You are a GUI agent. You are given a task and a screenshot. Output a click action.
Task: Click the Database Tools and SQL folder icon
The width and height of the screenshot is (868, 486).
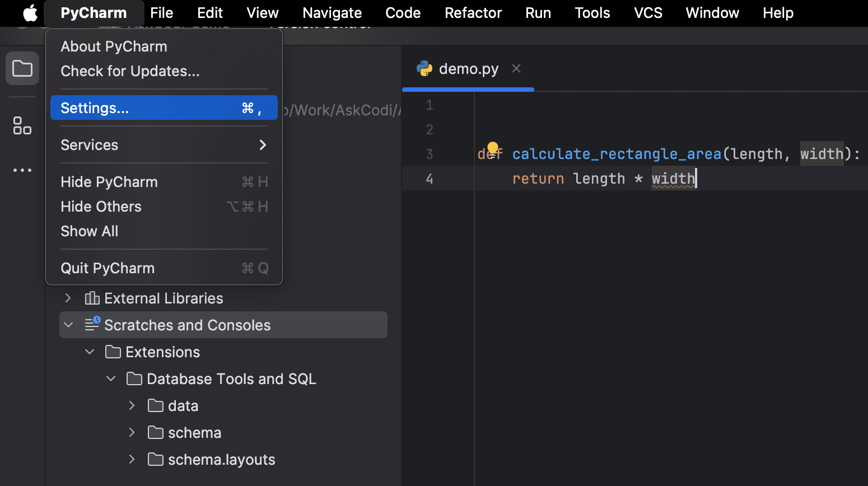134,378
